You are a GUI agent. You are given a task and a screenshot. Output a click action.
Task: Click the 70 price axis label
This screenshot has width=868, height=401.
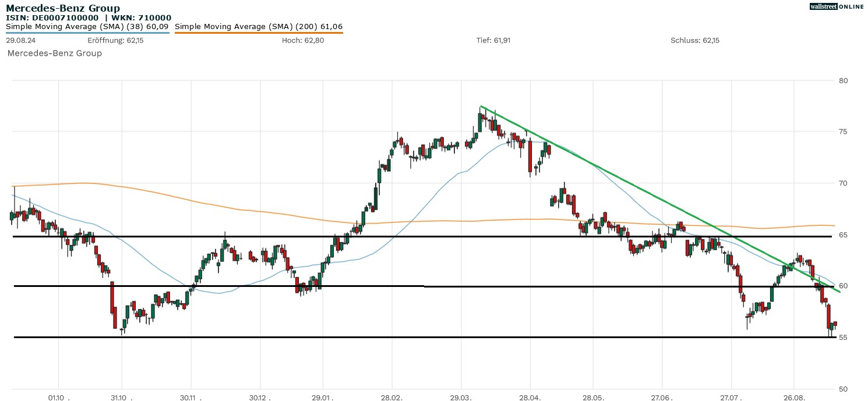(842, 183)
